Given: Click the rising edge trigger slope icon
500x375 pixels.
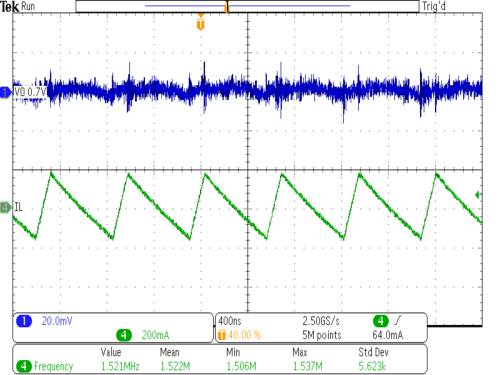Looking at the screenshot, I should tap(398, 321).
